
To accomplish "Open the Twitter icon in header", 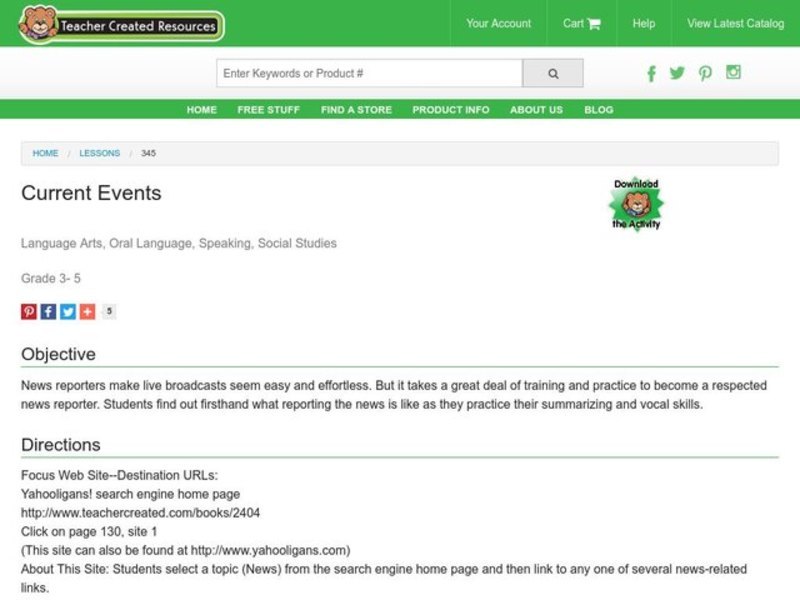I will pyautogui.click(x=677, y=73).
